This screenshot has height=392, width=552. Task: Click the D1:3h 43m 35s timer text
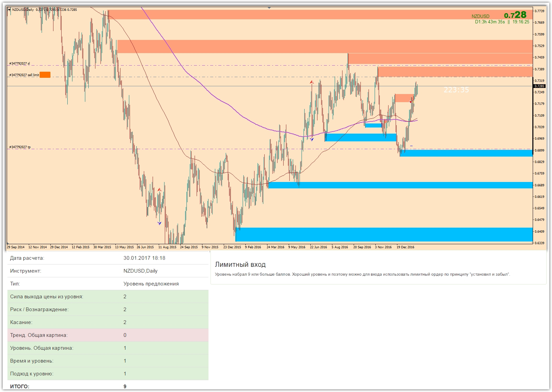(490, 22)
